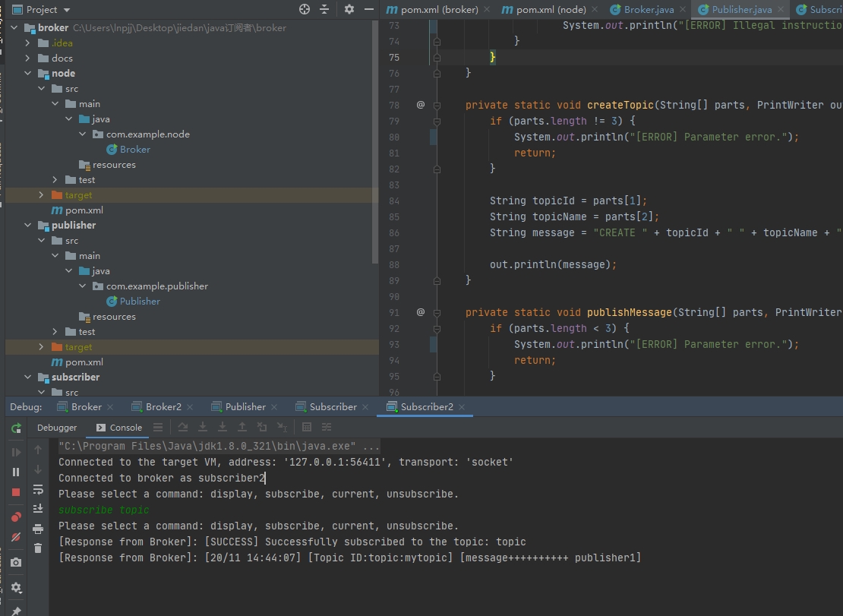Image resolution: width=843 pixels, height=616 pixels.
Task: Locate opened file with crosshair icon
Action: [305, 9]
